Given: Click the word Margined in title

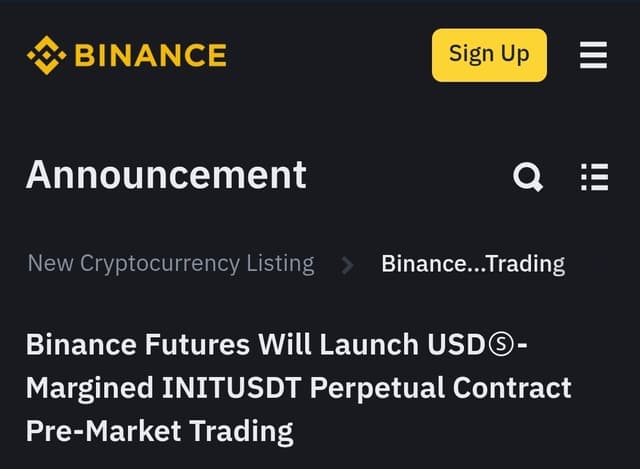Looking at the screenshot, I should pos(90,389).
